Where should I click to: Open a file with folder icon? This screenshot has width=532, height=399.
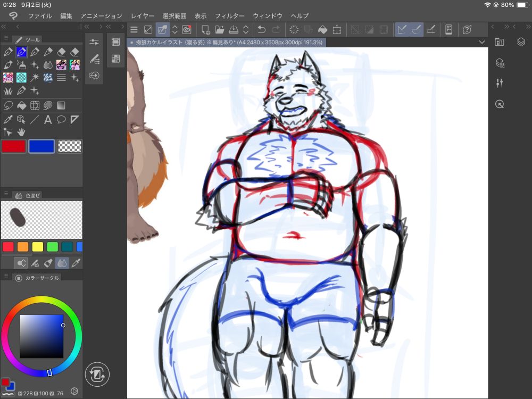[220, 29]
